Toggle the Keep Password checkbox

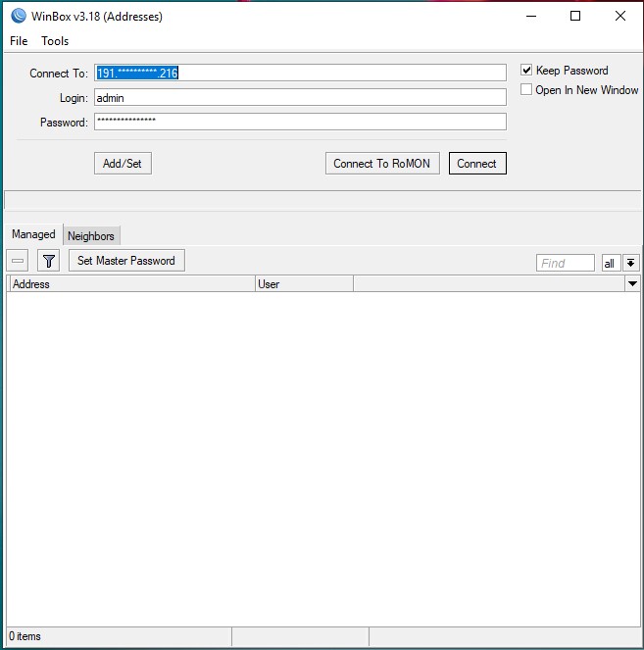click(x=526, y=71)
